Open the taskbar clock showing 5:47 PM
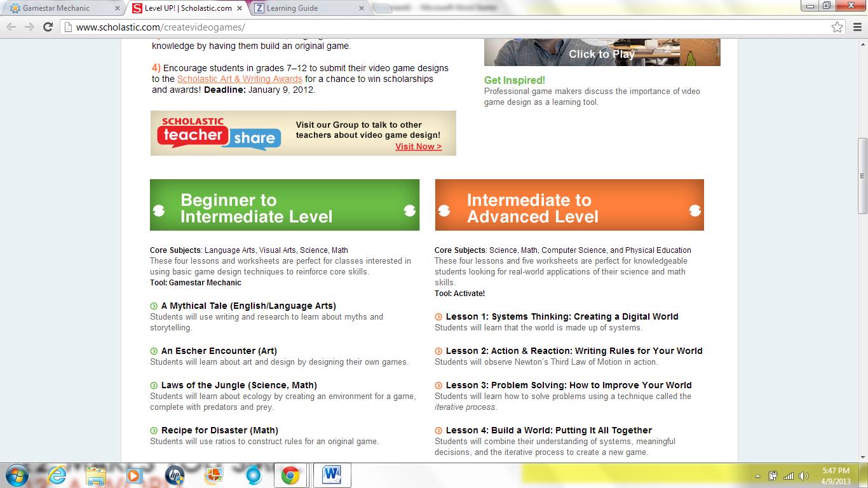Screen dimensions: 868x488 [x=836, y=475]
